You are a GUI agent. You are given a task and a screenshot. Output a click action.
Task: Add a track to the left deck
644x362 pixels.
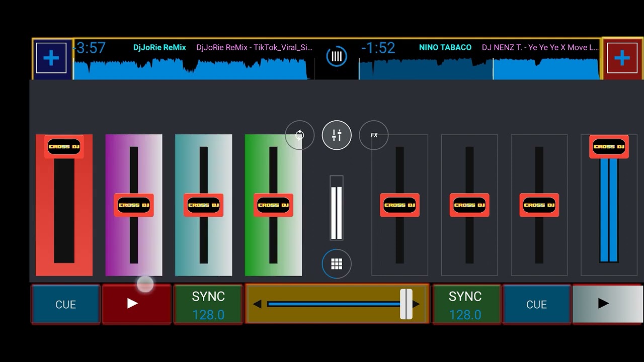coord(51,58)
